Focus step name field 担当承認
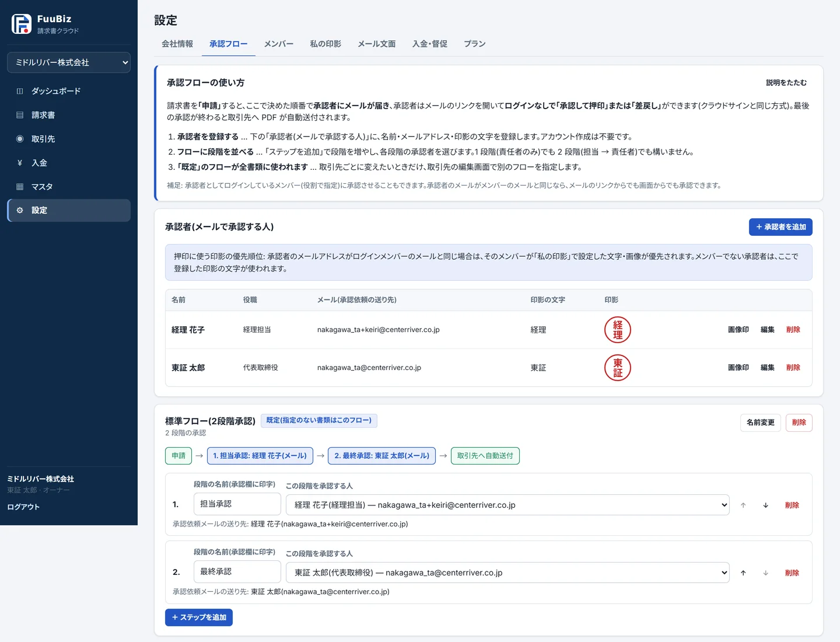 237,504
